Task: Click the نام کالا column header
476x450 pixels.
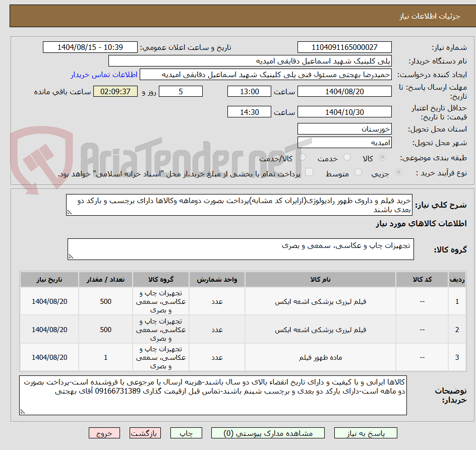Action: click(320, 280)
